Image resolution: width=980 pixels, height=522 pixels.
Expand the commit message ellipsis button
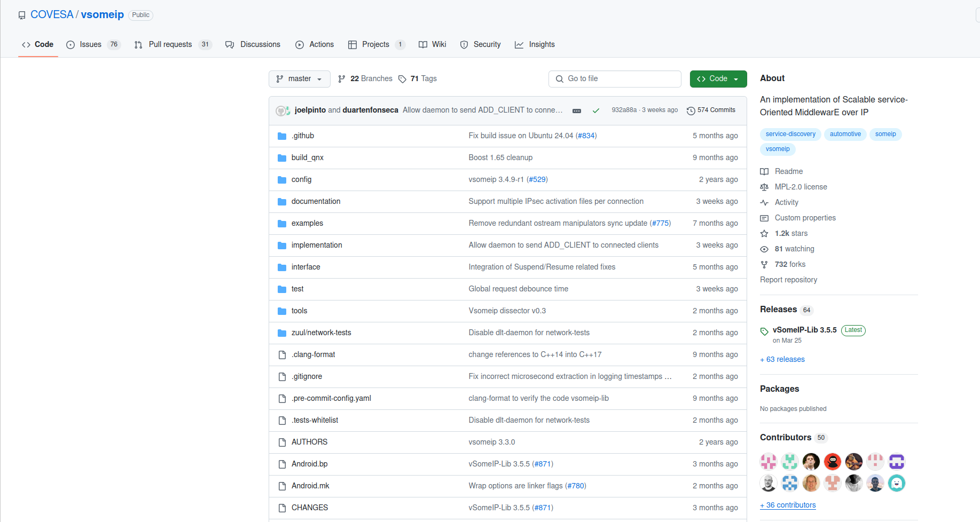[x=577, y=111]
